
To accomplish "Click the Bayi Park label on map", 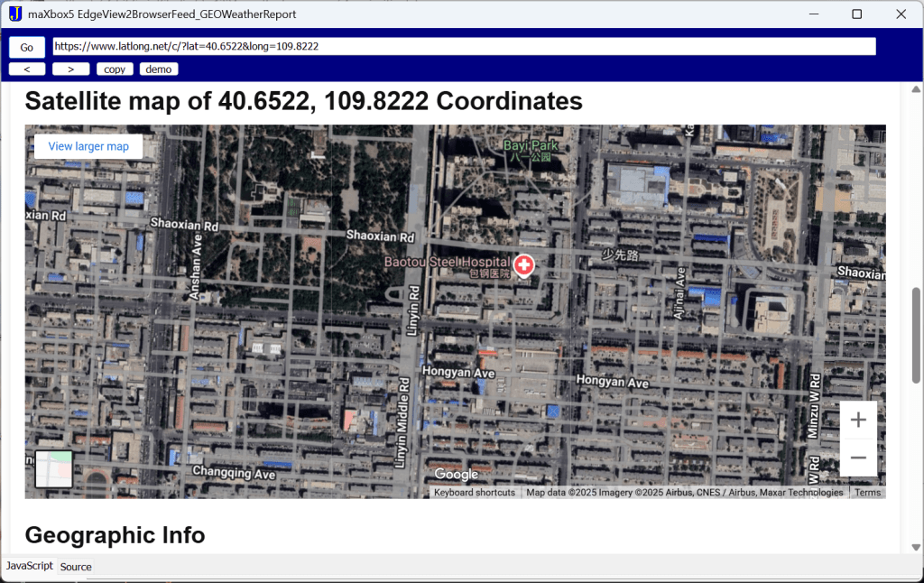I will [x=531, y=145].
